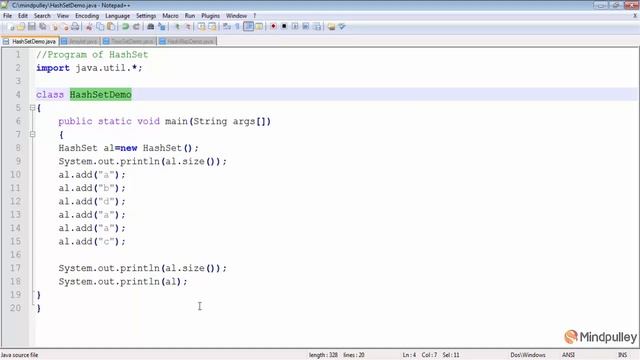This screenshot has width=640, height=360.
Task: Click 'public static void main' line
Action: [164, 121]
